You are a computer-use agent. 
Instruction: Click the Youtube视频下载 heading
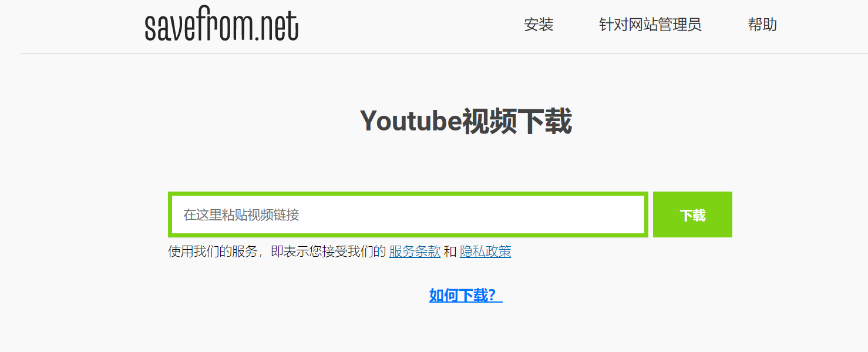click(x=466, y=122)
